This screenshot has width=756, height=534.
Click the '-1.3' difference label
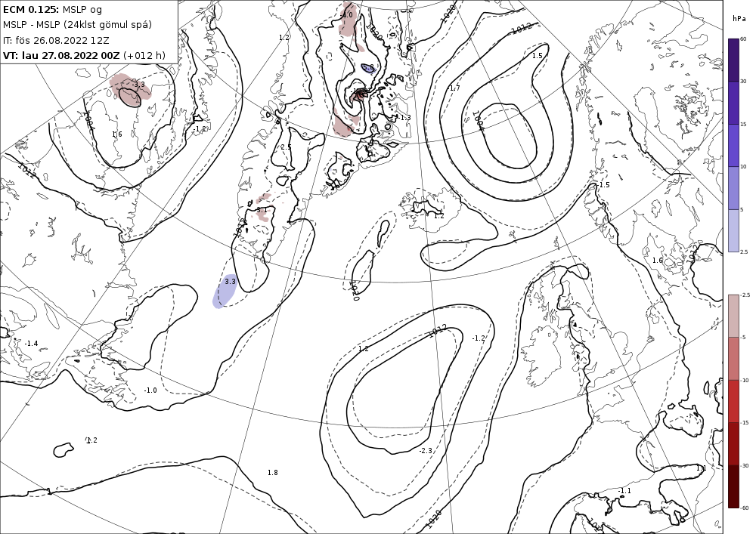coord(404,118)
